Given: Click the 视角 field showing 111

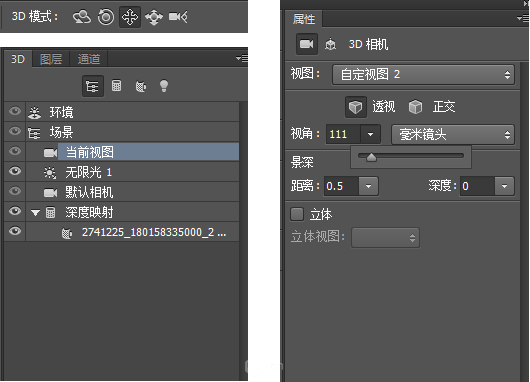Looking at the screenshot, I should point(343,135).
